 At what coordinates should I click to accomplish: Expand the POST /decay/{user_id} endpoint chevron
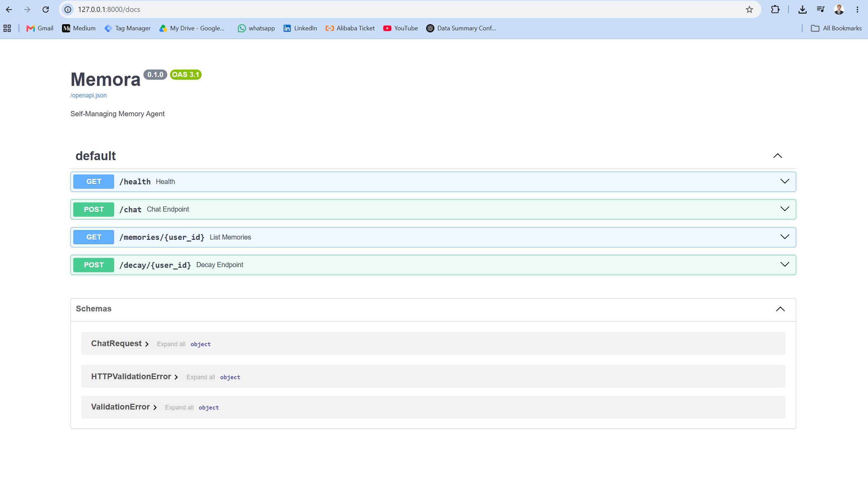(x=785, y=264)
